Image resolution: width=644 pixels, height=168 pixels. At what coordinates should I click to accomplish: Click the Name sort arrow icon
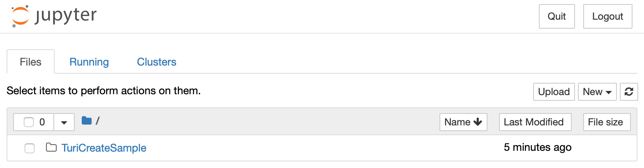pyautogui.click(x=477, y=122)
